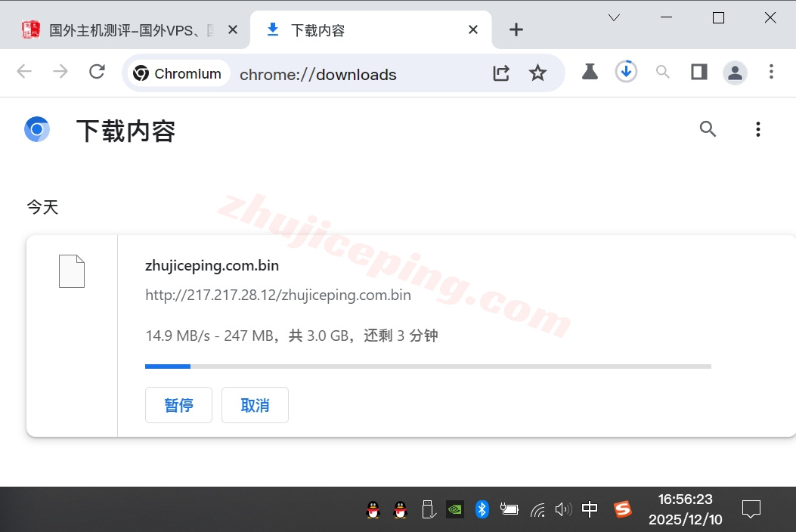Open a new tab with plus button
This screenshot has width=796, height=532.
click(516, 29)
